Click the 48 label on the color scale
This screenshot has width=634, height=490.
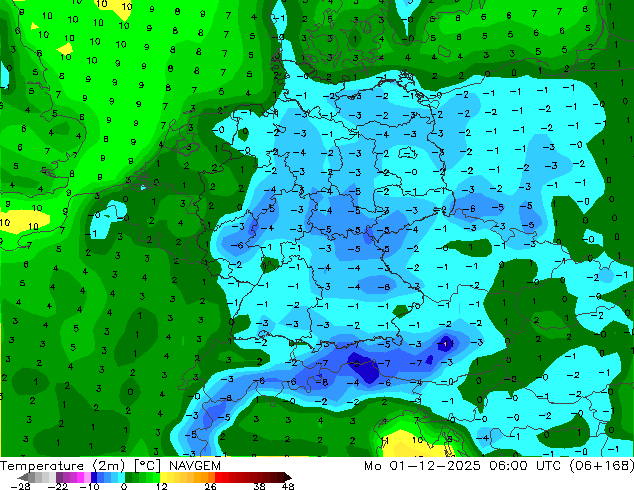(x=288, y=486)
